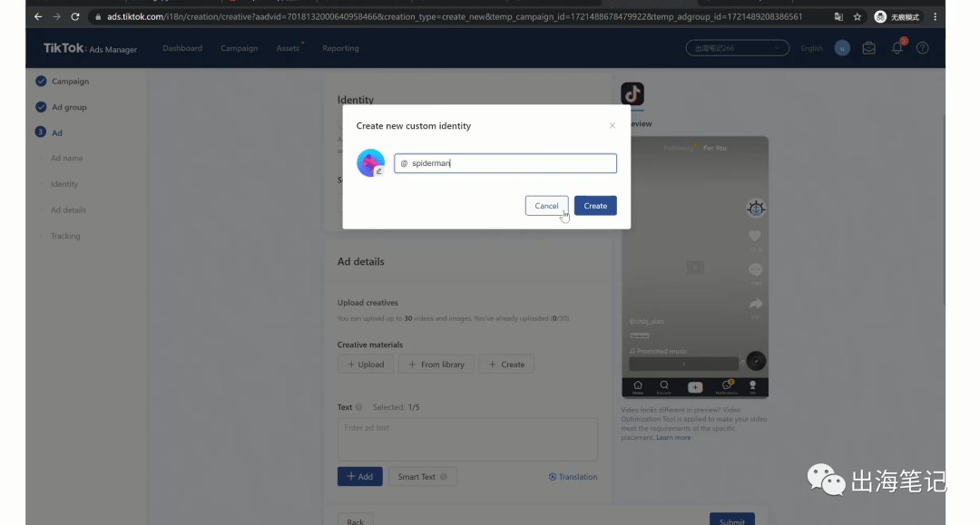The height and width of the screenshot is (525, 980).
Task: Click the Back button at bottom
Action: pos(355,520)
